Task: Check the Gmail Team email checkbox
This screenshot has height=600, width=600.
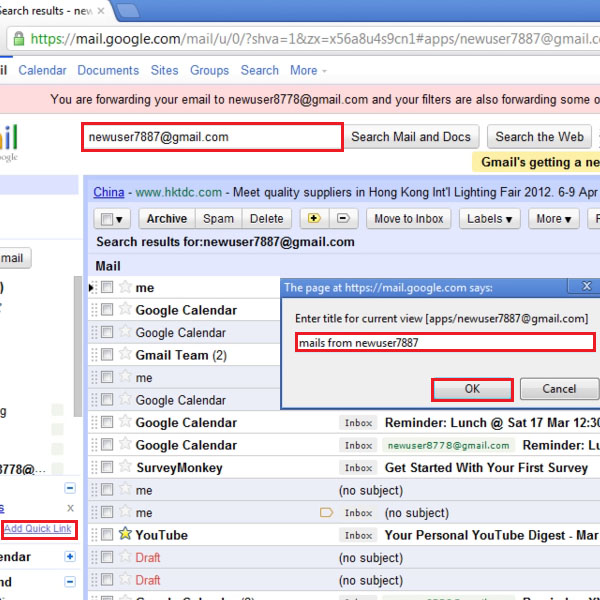Action: pyautogui.click(x=107, y=354)
